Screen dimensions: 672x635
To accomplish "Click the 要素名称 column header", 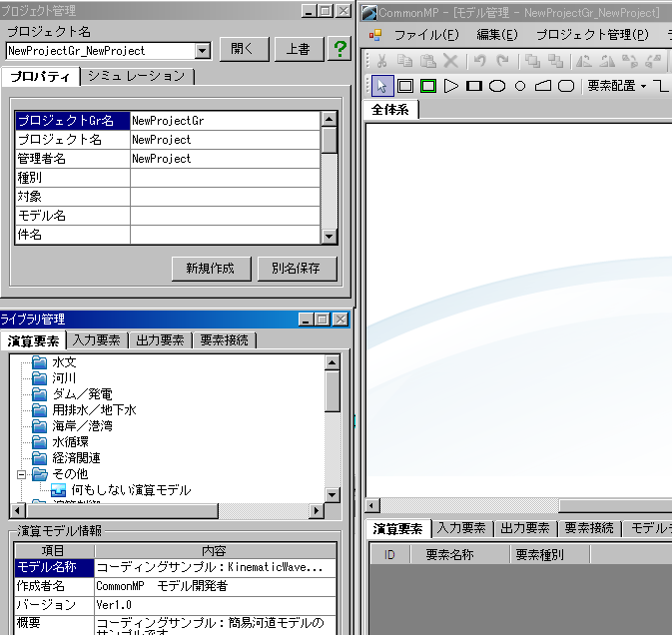I will tap(459, 555).
